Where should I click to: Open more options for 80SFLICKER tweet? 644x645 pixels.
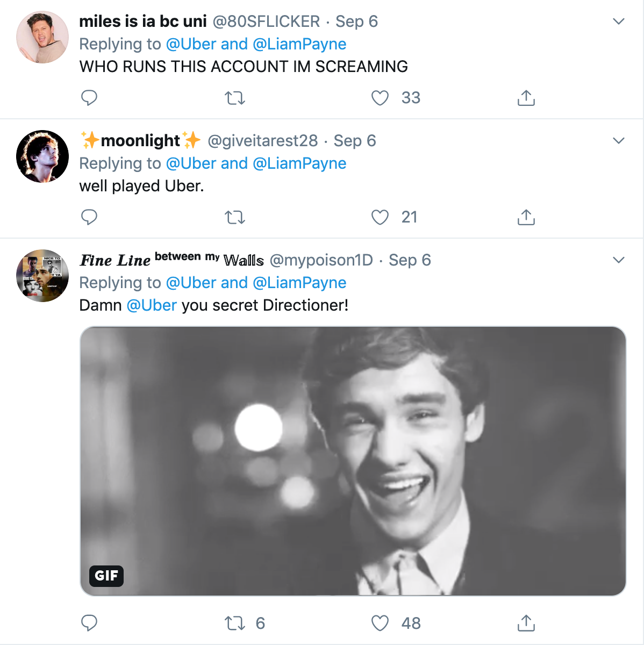tap(619, 21)
